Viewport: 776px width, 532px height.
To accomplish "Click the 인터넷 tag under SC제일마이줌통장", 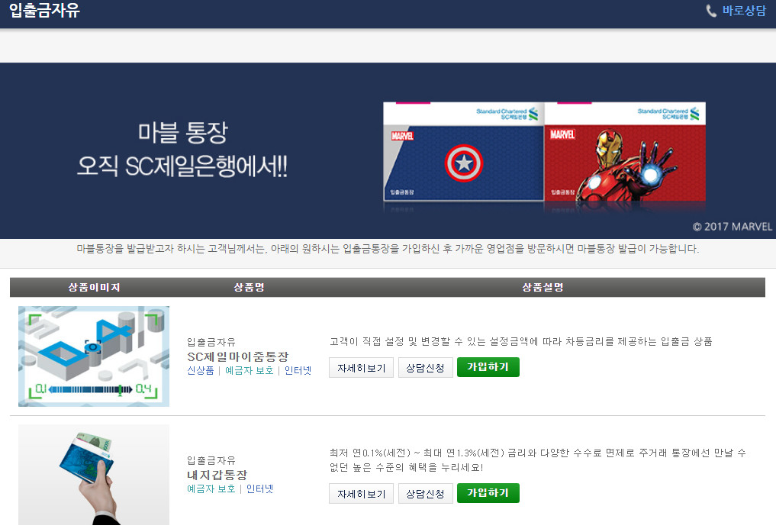I will [x=298, y=371].
